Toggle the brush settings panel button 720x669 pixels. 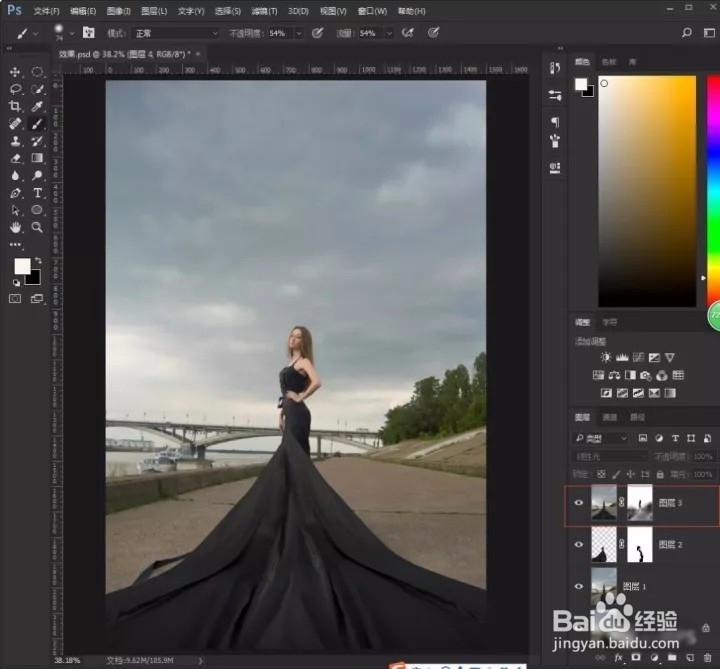click(89, 33)
